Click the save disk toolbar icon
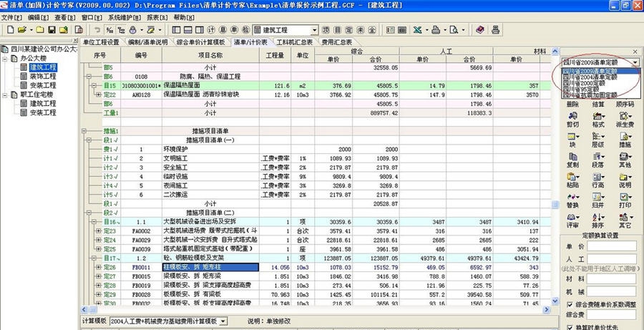The width and height of the screenshot is (644, 330). coord(52,30)
